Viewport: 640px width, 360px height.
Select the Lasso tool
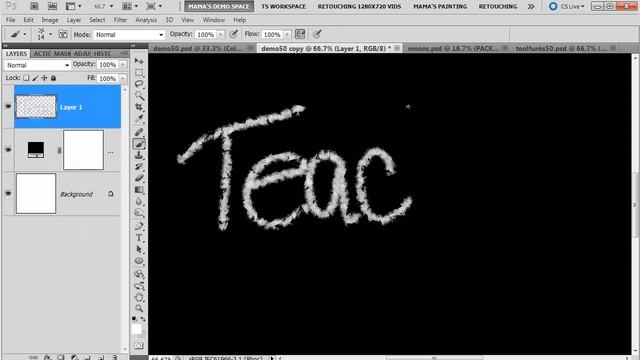[x=139, y=84]
